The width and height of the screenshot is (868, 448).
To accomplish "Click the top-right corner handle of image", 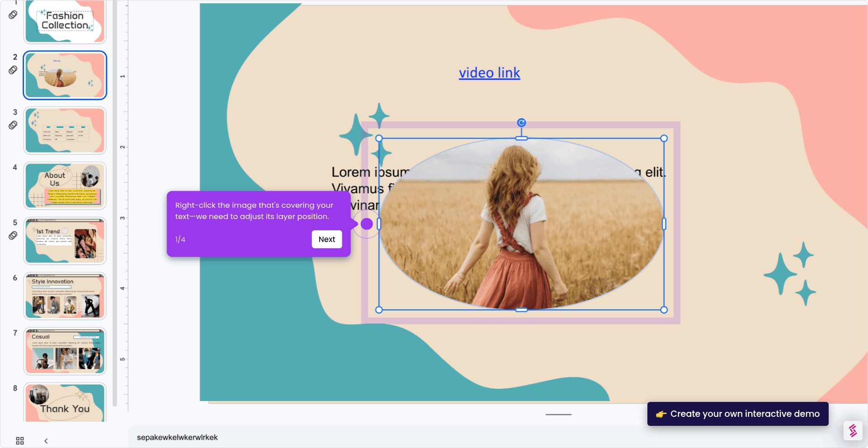I will [664, 139].
